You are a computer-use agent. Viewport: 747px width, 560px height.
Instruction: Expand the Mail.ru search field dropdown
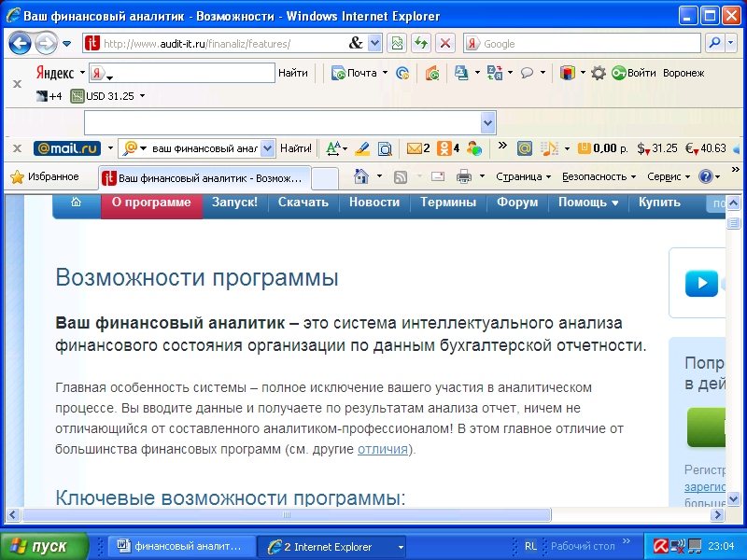268,148
